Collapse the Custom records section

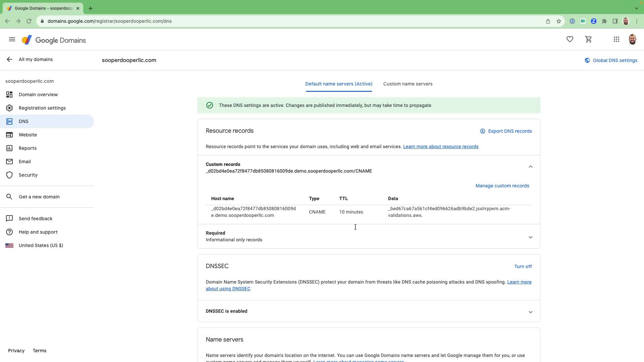tap(530, 167)
